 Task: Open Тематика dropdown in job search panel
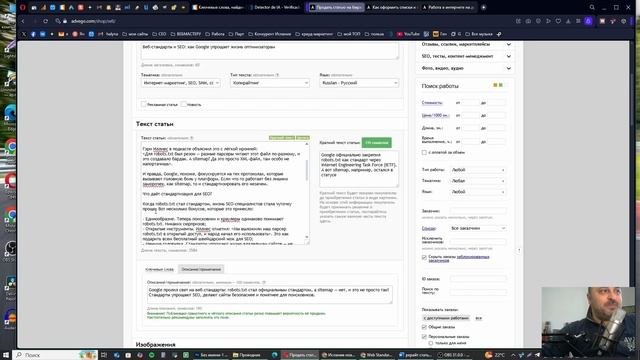pyautogui.click(x=478, y=181)
